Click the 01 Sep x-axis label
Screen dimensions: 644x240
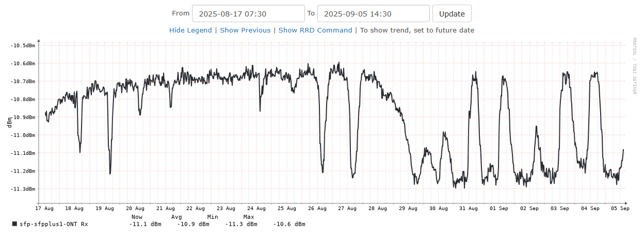[x=499, y=209]
